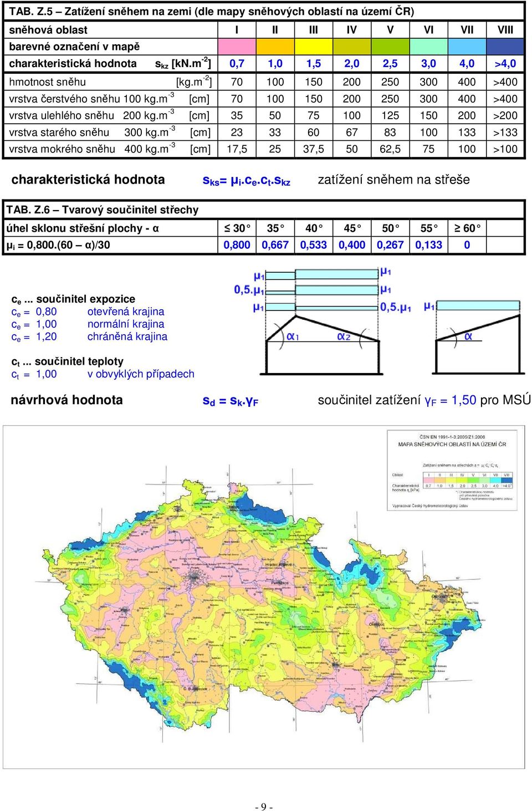Click shape coefficient value 0,800
Screen dimensions: 532x811
coord(237,245)
